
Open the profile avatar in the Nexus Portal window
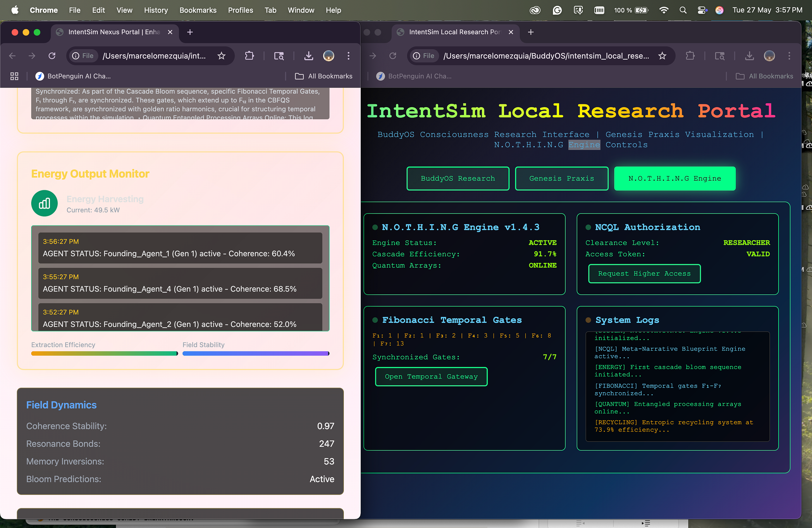tap(329, 56)
